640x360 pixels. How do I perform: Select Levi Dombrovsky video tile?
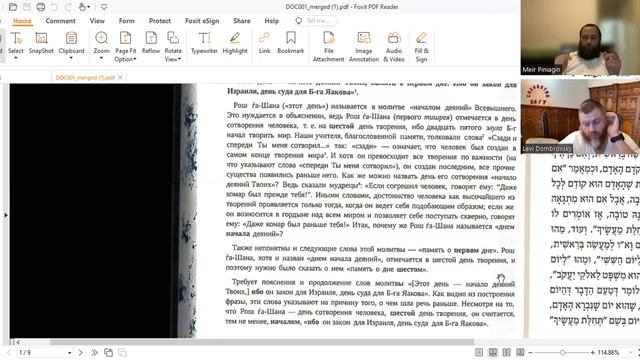click(x=580, y=116)
